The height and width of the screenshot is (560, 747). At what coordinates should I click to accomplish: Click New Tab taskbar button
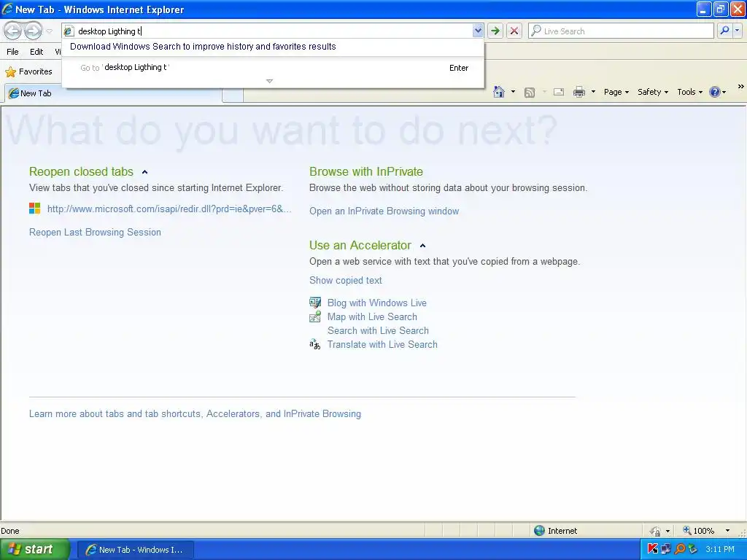click(x=135, y=550)
